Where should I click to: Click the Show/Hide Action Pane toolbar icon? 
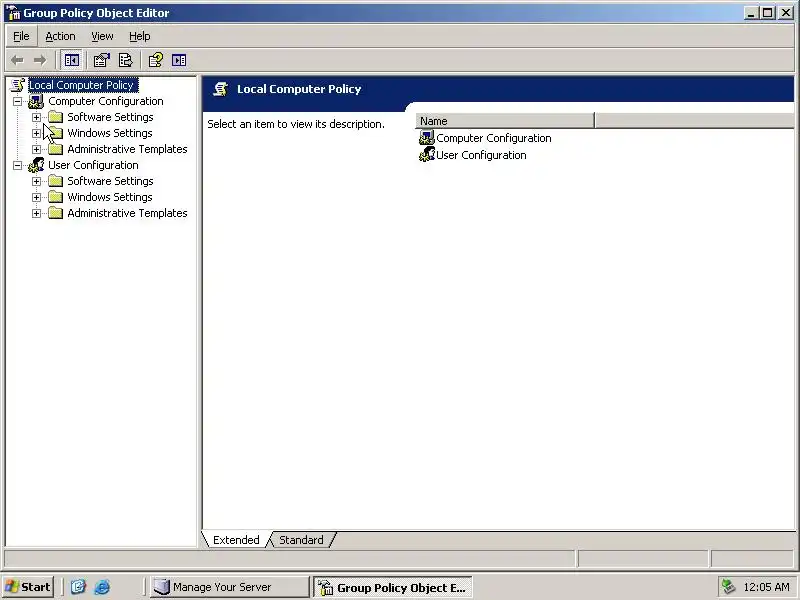(179, 60)
